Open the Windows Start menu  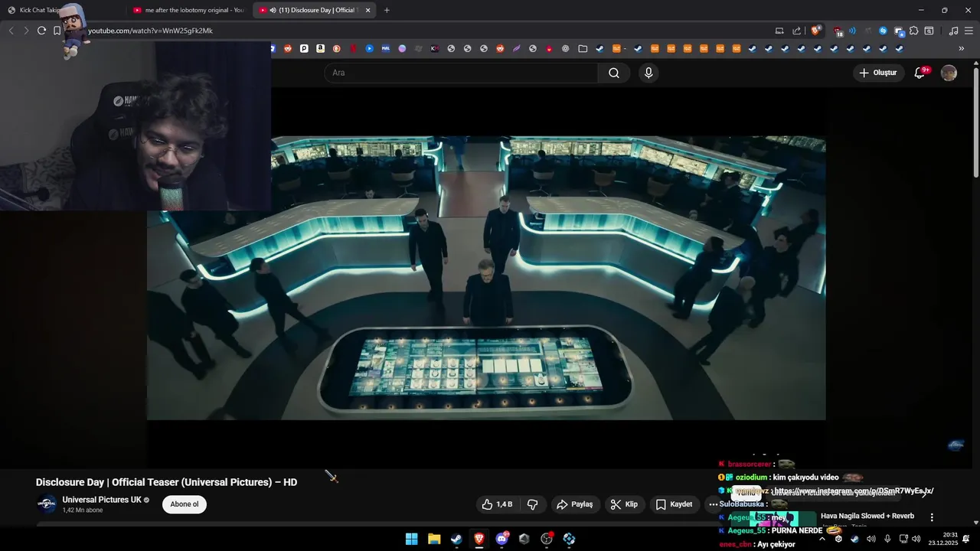pos(411,539)
